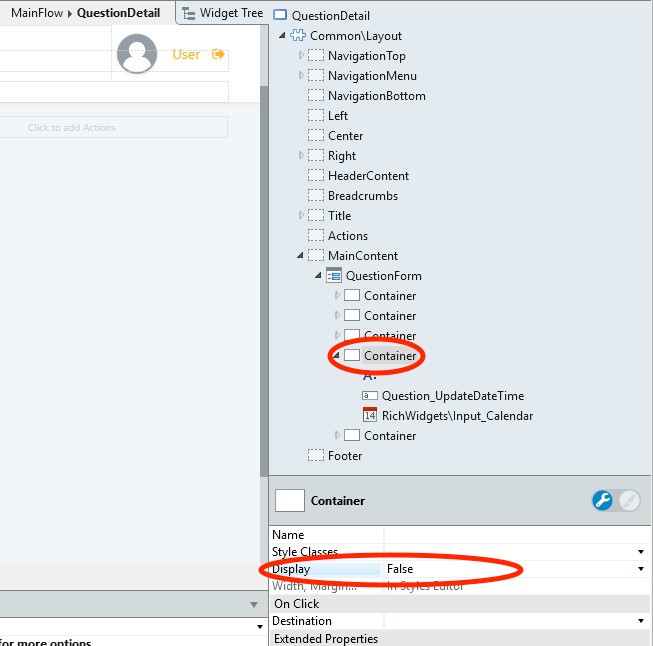653x646 pixels.
Task: Select NavigationBottom in the tree
Action: pyautogui.click(x=376, y=96)
